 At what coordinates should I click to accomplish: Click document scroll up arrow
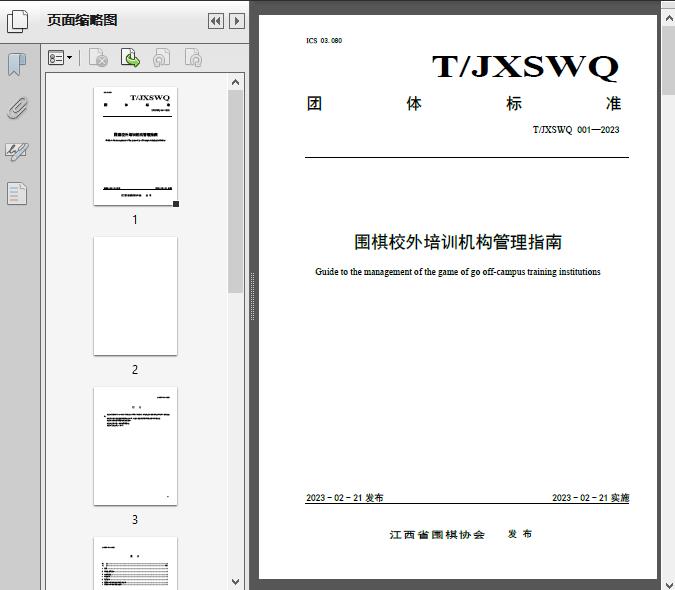669,19
